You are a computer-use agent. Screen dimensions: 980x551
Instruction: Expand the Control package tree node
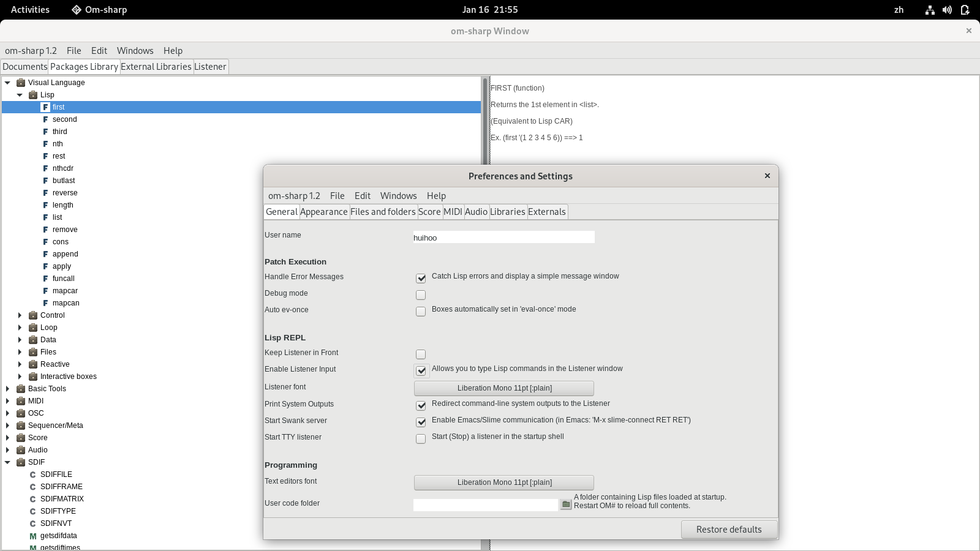click(x=20, y=315)
